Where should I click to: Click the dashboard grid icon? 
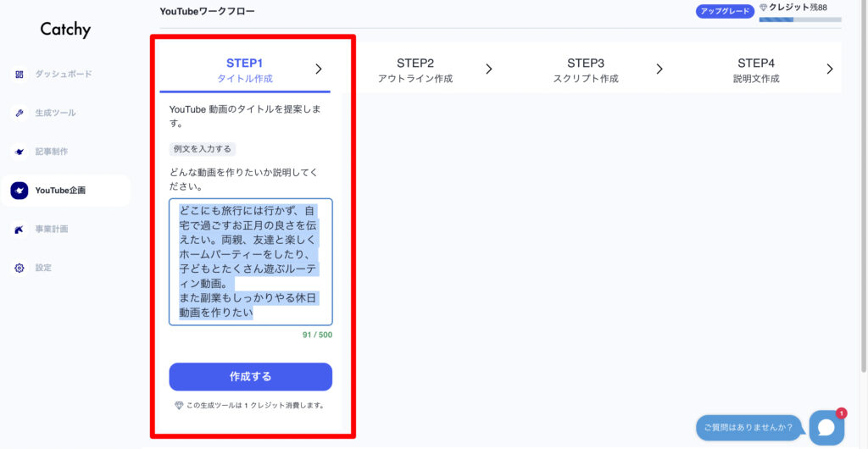coord(19,75)
